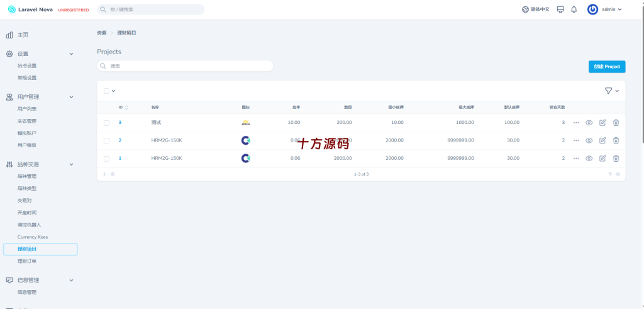This screenshot has height=309, width=644.
Task: Open 模拟账户 in sidebar
Action: click(26, 133)
